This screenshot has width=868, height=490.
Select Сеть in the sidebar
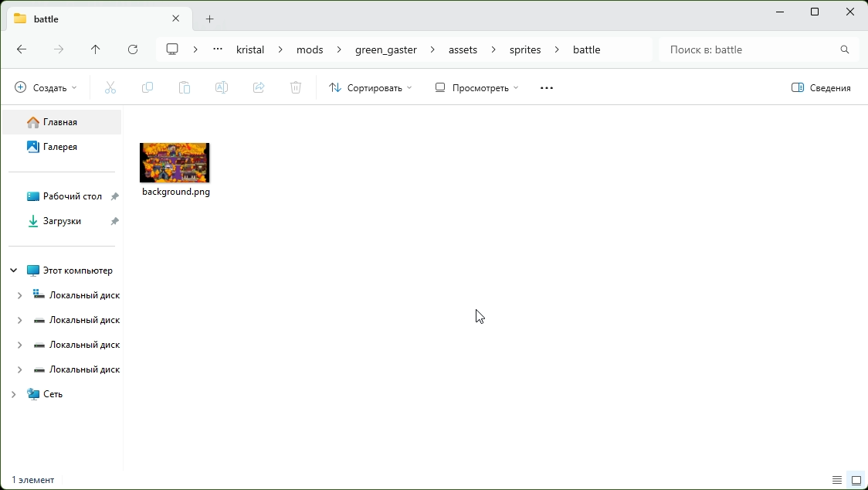click(x=53, y=394)
